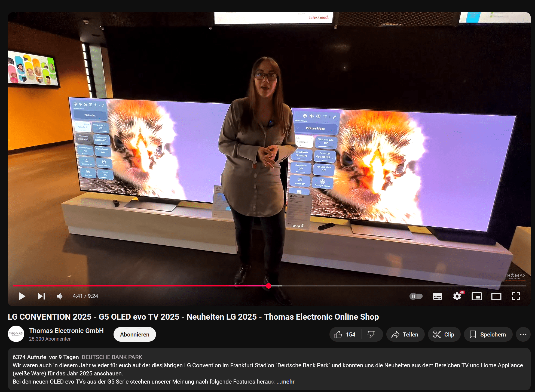
Task: Play the video
Action: click(22, 296)
